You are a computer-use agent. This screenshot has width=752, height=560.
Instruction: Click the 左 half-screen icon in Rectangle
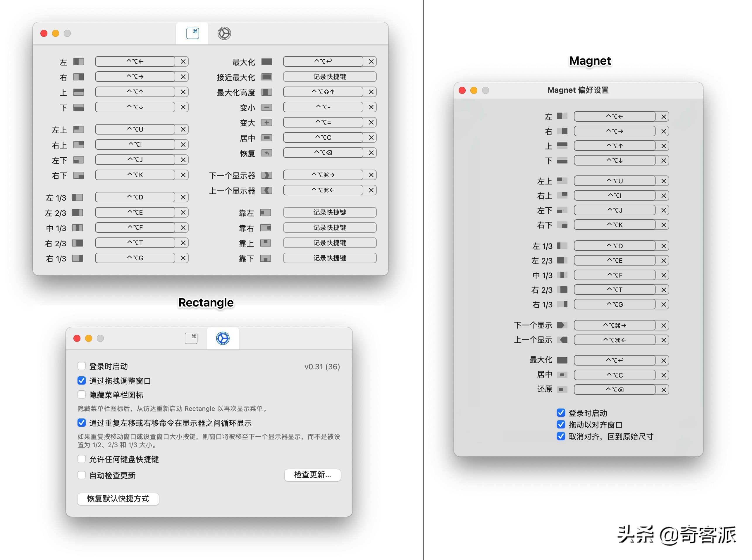pos(80,62)
